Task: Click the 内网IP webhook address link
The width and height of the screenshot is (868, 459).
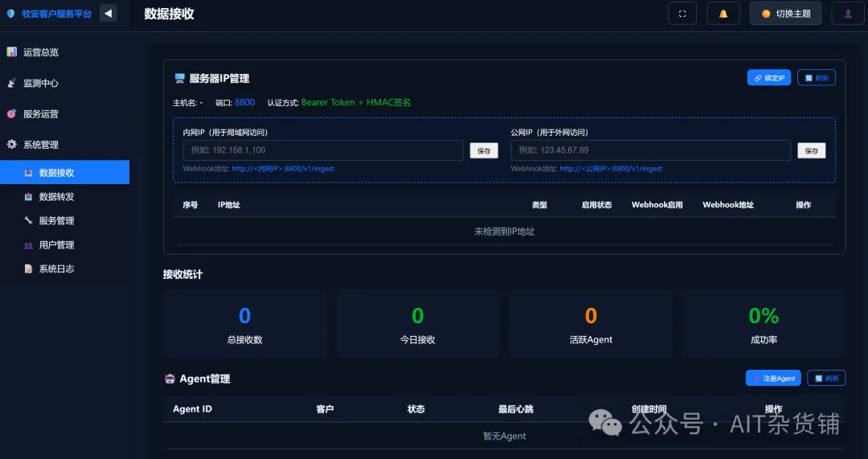Action: (x=283, y=169)
